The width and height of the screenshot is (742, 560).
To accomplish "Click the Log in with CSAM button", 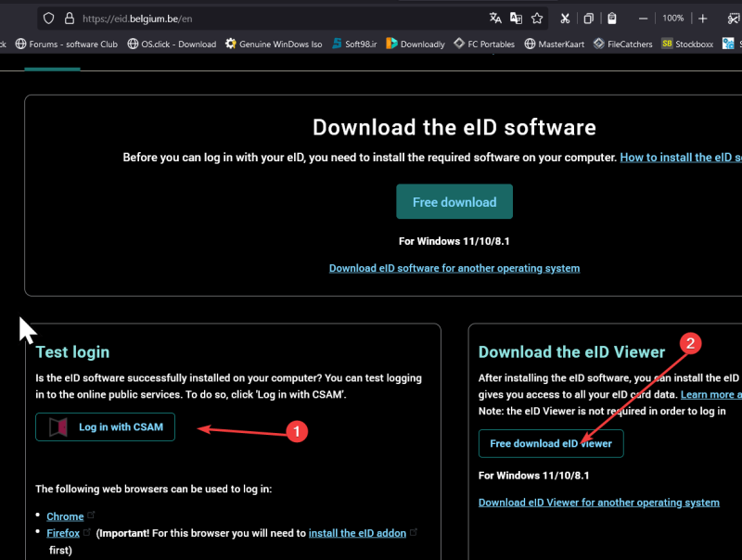I will (x=105, y=426).
